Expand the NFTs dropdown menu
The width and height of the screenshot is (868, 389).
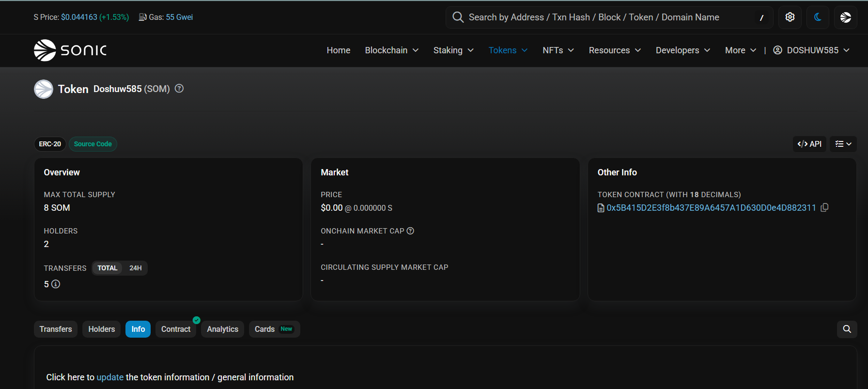pos(558,50)
